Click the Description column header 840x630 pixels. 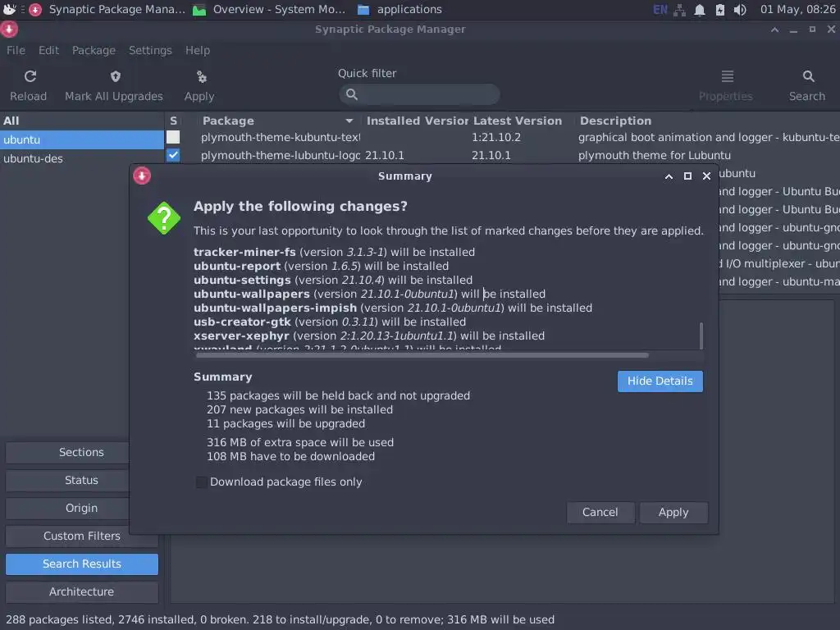615,121
